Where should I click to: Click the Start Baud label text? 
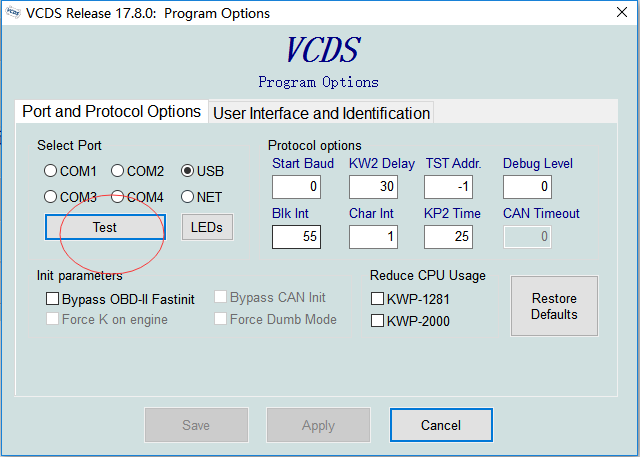[303, 163]
